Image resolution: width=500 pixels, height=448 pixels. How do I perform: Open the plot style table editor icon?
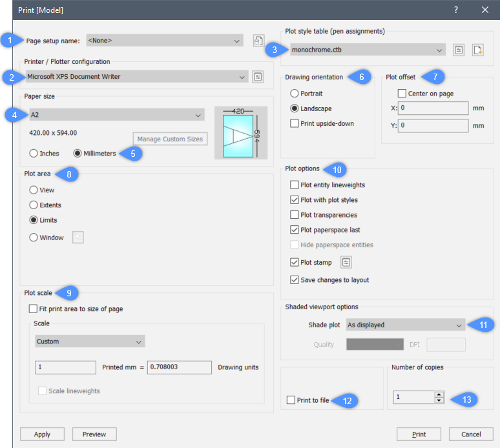tap(459, 50)
